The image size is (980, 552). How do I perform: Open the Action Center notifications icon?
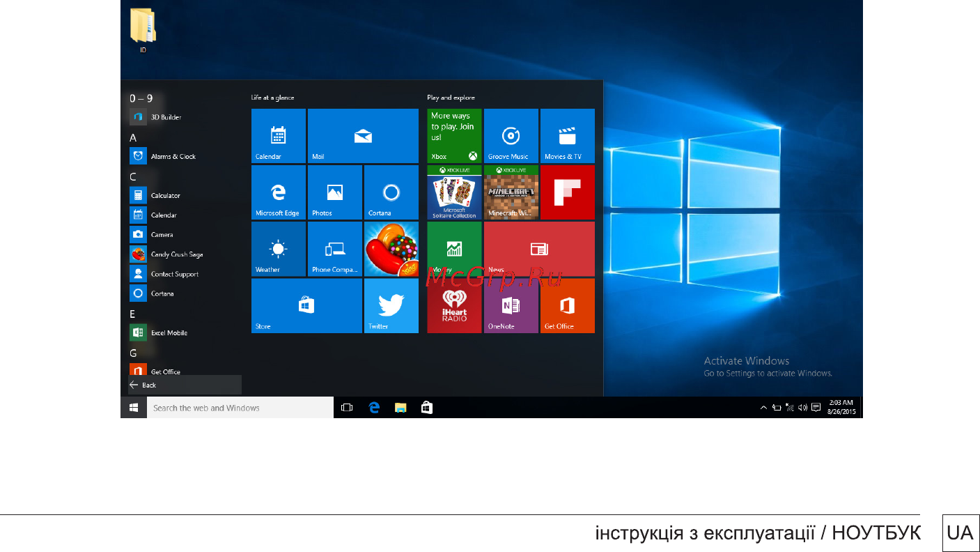[x=816, y=408]
